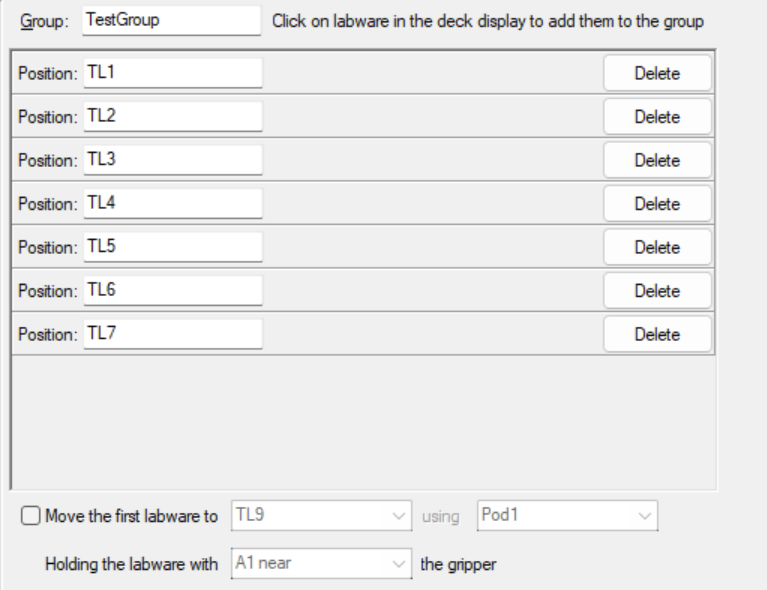
Task: Delete the TL3 position entry
Action: coord(657,160)
